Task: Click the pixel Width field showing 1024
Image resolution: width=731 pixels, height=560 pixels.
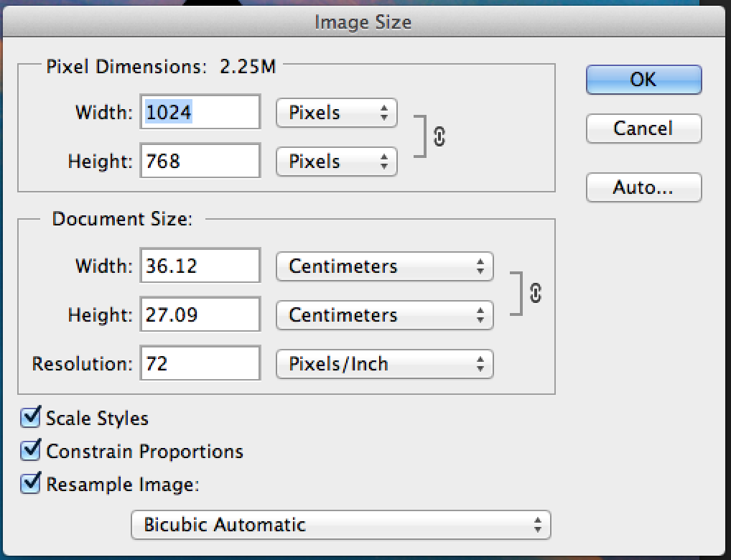Action: pos(200,113)
